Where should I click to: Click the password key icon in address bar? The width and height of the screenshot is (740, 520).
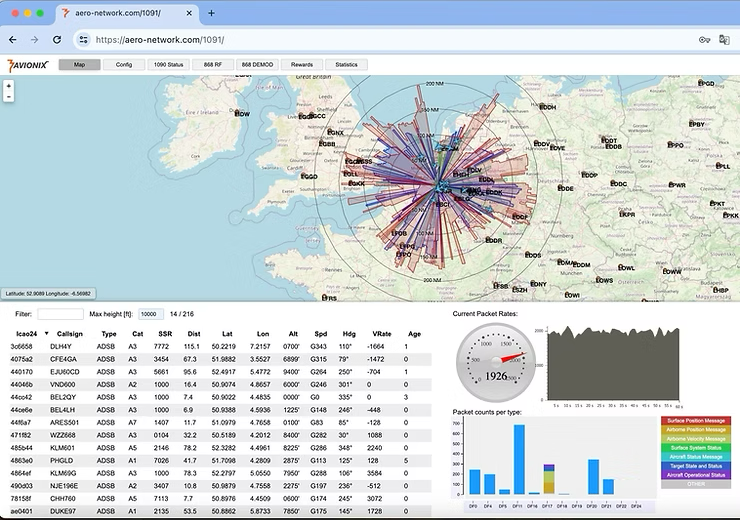point(704,39)
